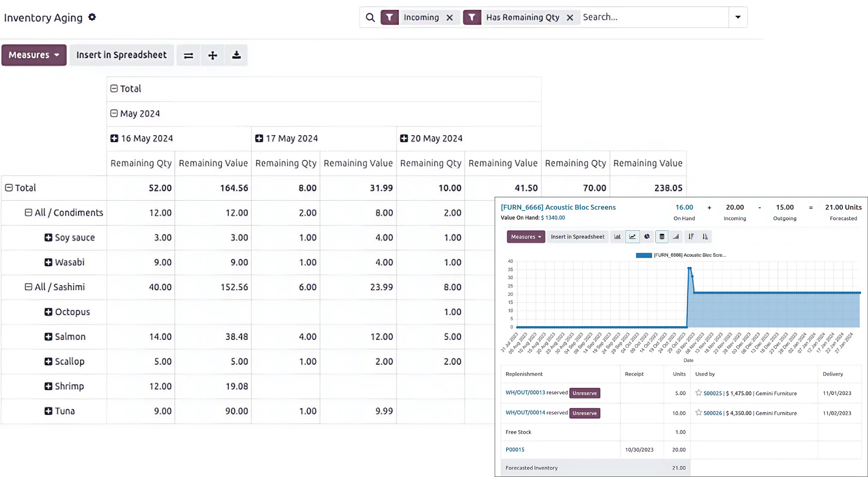Select the pie chart view icon
This screenshot has height=477, width=868.
(647, 237)
